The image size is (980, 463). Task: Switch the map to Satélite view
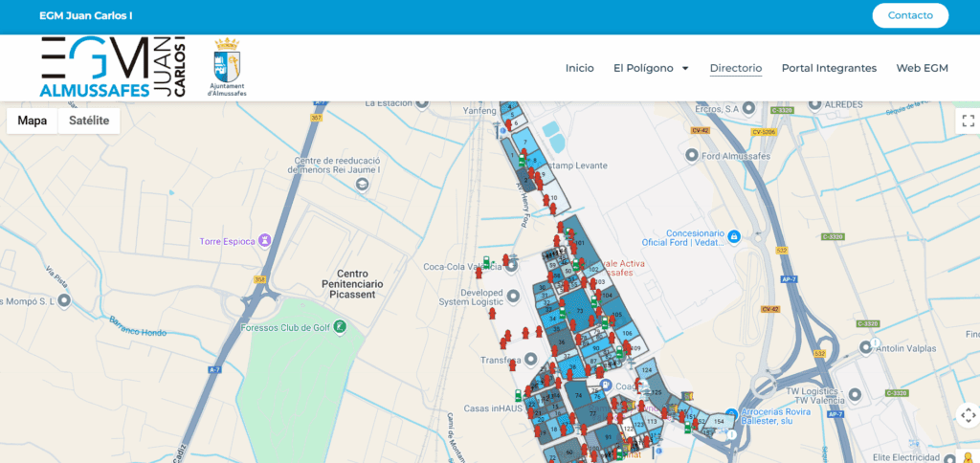point(89,121)
